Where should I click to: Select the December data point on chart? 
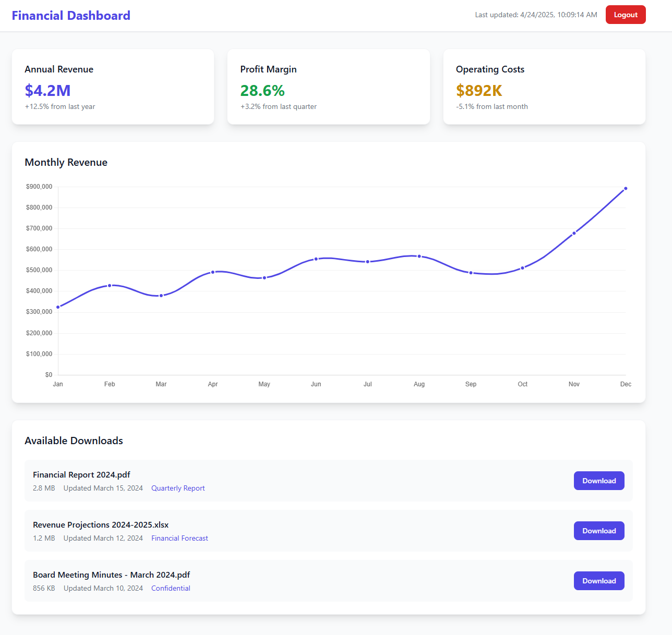pos(626,189)
